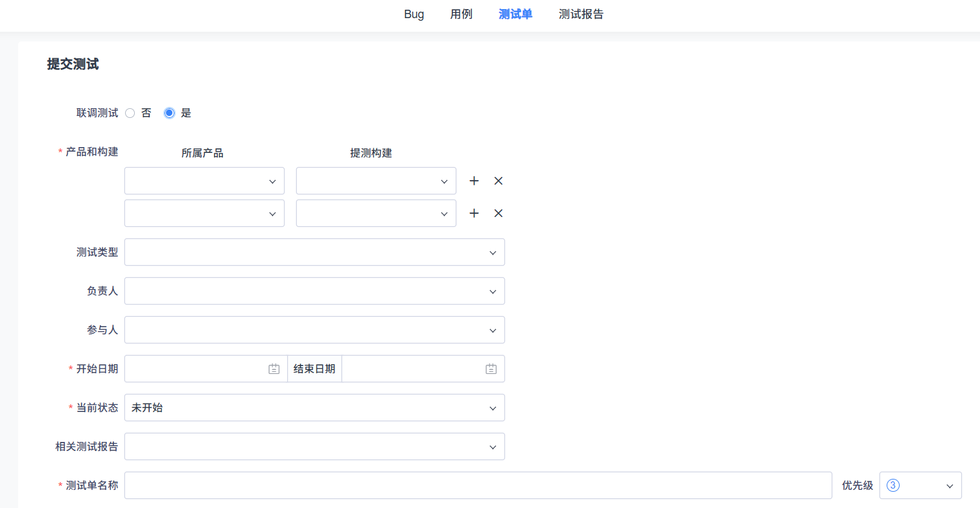
Task: Open the 当前状态 dropdown showing 未开始
Action: pyautogui.click(x=314, y=408)
